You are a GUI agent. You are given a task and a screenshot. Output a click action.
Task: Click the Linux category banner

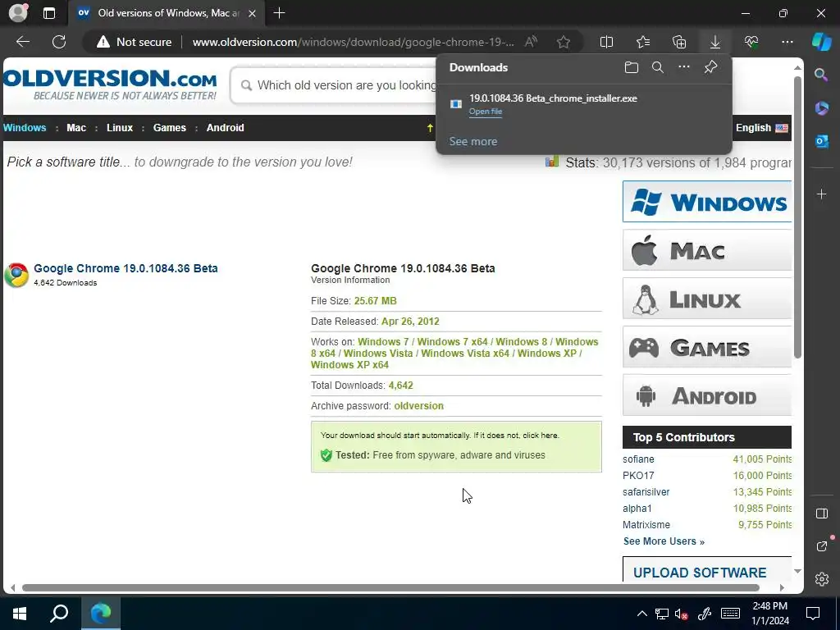[x=706, y=299]
